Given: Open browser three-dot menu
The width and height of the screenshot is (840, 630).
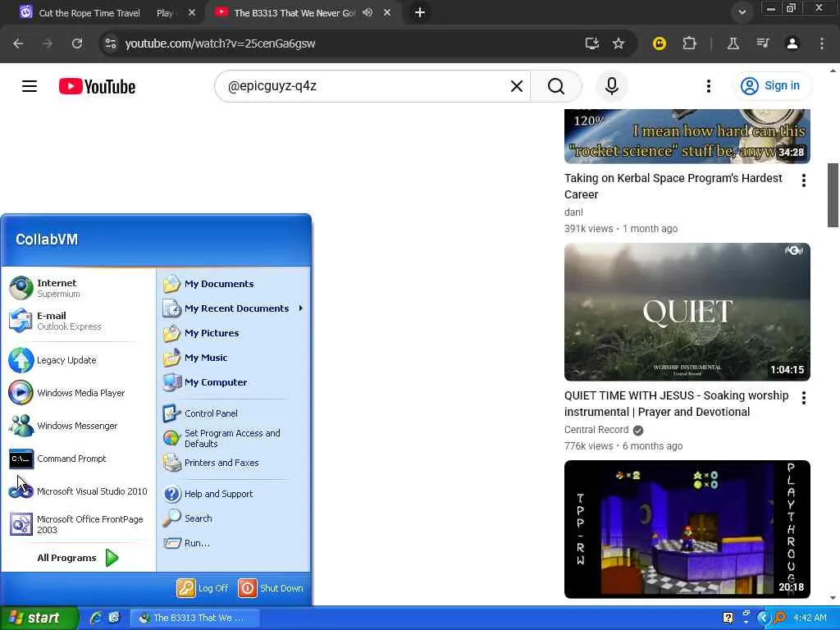Looking at the screenshot, I should pos(822,43).
